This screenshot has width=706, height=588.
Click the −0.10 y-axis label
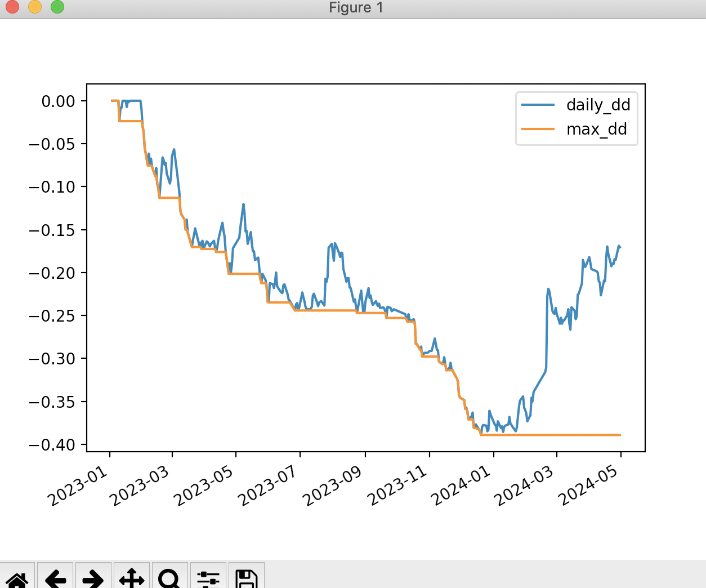pyautogui.click(x=52, y=187)
